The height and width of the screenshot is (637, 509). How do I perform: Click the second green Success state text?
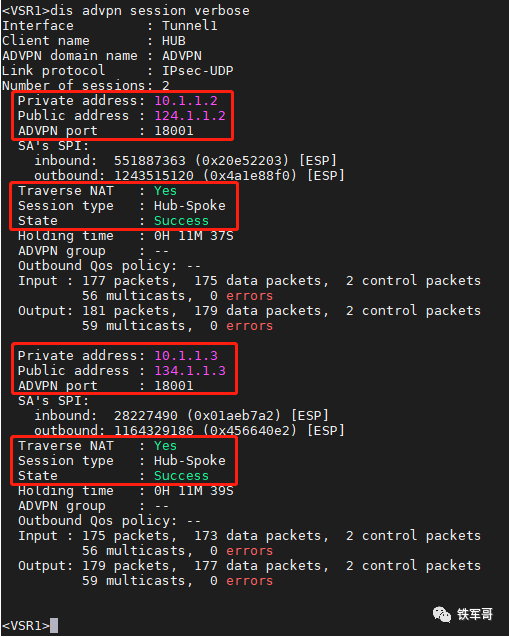pyautogui.click(x=181, y=476)
